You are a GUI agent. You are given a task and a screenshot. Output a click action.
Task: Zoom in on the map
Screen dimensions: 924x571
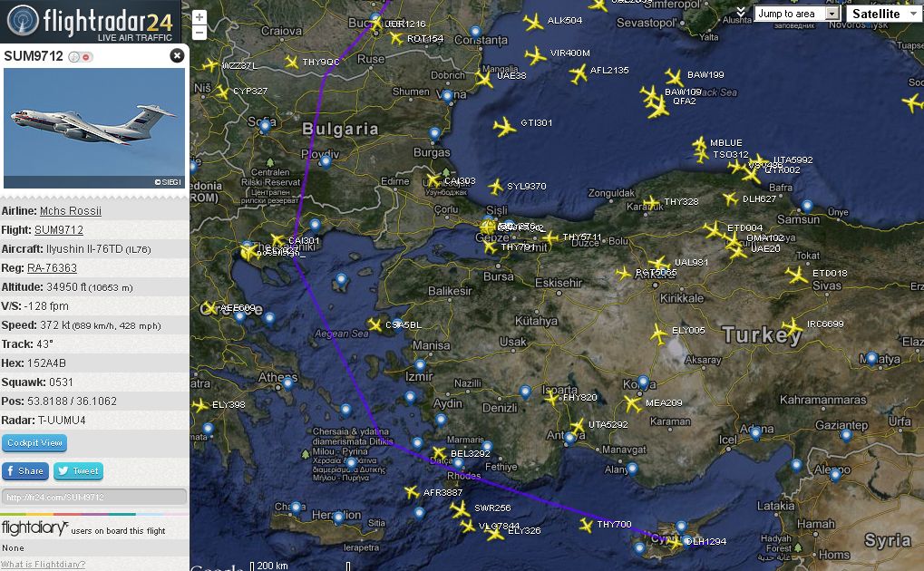click(199, 17)
